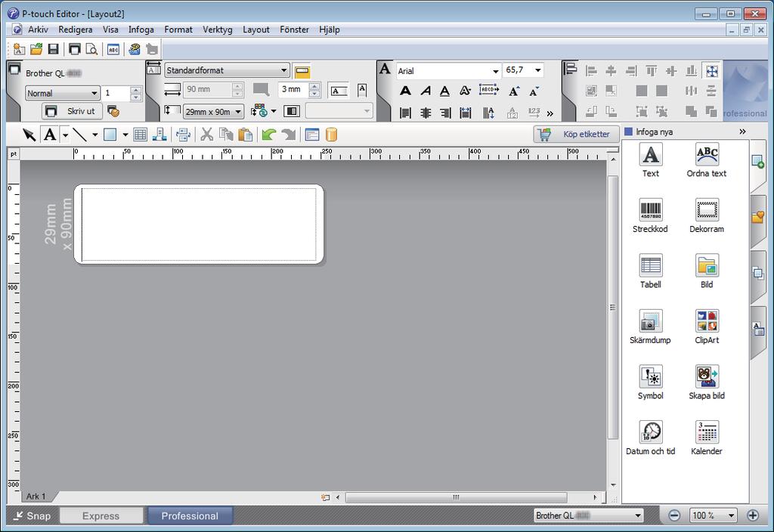
Task: Click the horizontal scrollbar thumb
Action: click(x=456, y=497)
